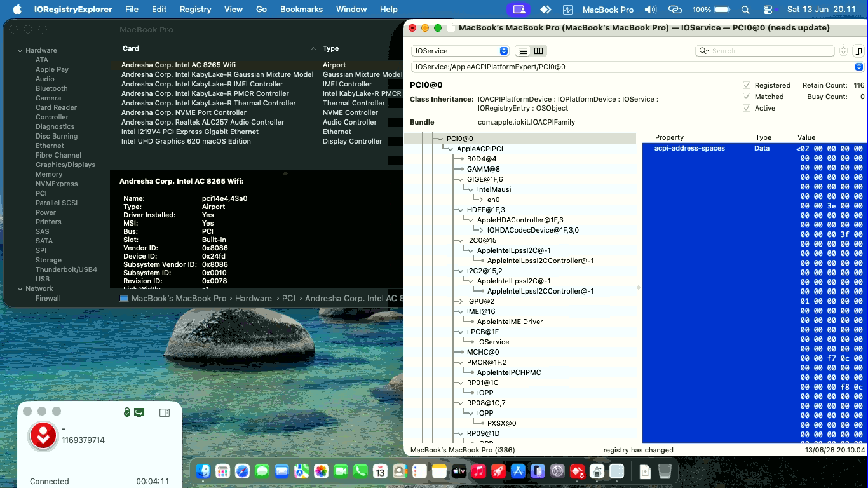Click the Type column header in System Information

pyautogui.click(x=330, y=48)
